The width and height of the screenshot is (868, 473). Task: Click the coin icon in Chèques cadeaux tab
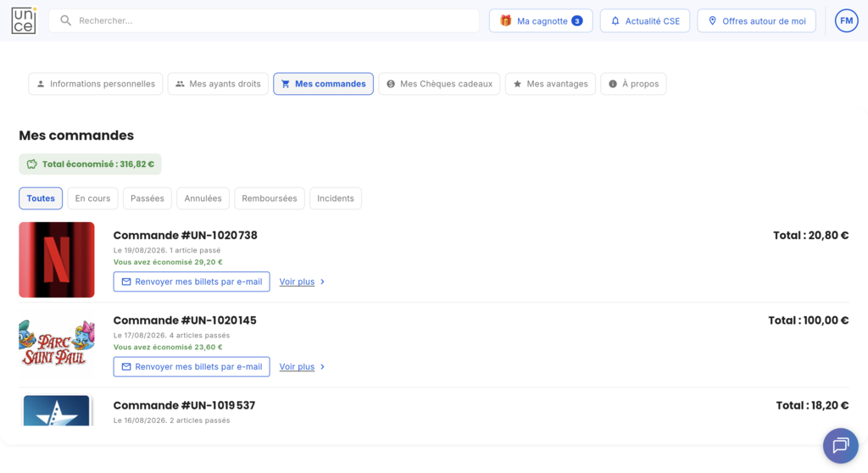point(391,84)
